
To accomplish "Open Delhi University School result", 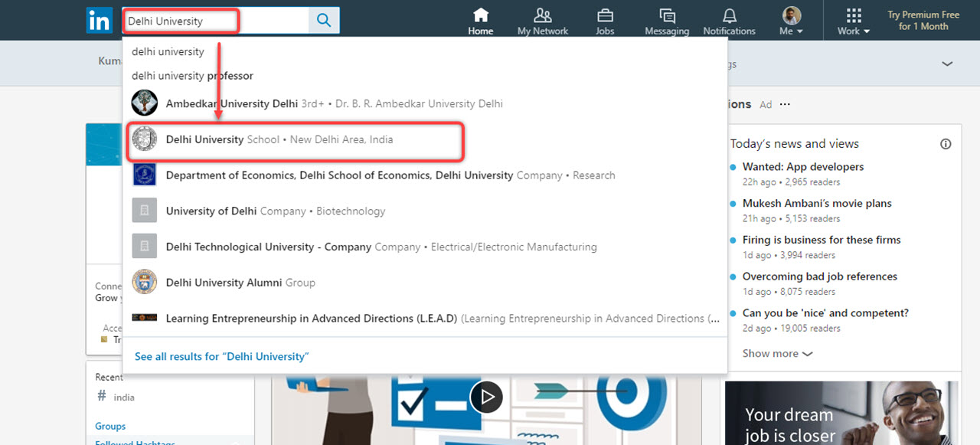I will 425,139.
